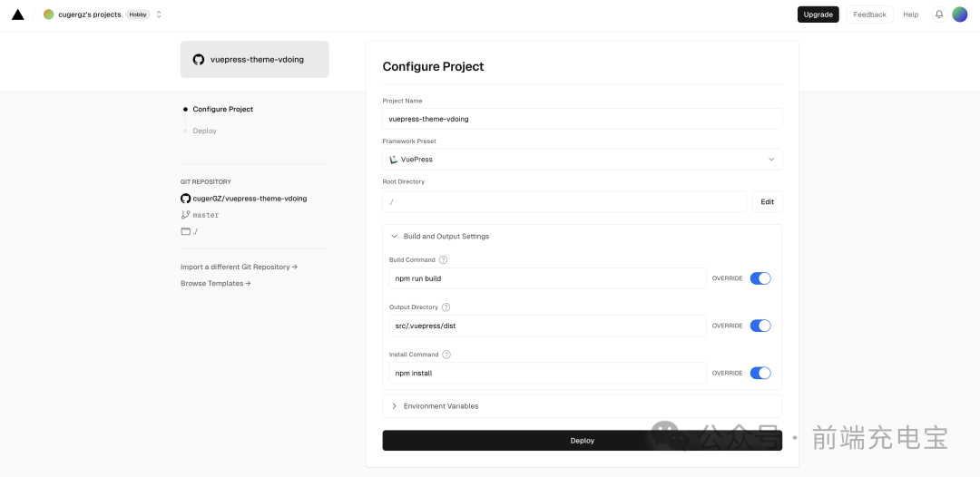This screenshot has height=477, width=980.
Task: Open Help in the top bar
Action: pyautogui.click(x=911, y=15)
